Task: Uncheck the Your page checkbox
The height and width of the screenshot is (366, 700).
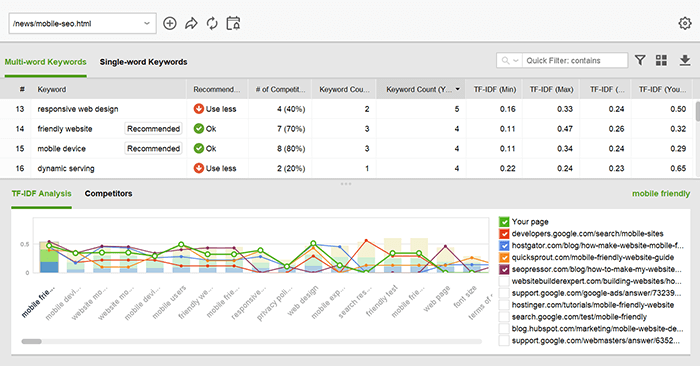Action: [x=504, y=222]
